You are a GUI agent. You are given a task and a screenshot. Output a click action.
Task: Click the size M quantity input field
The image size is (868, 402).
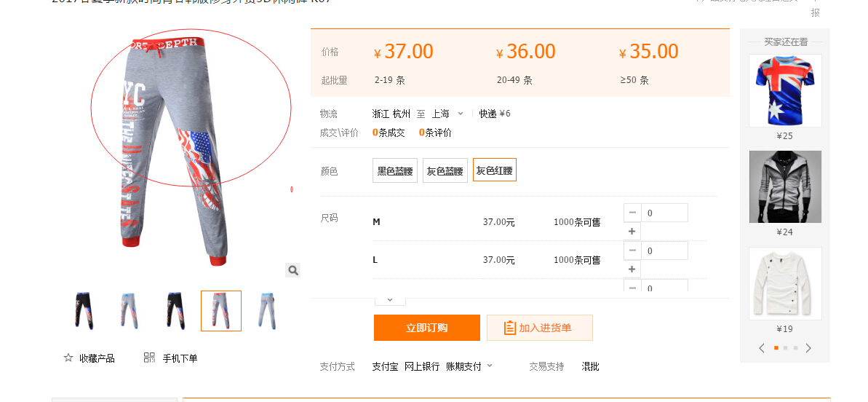point(664,213)
